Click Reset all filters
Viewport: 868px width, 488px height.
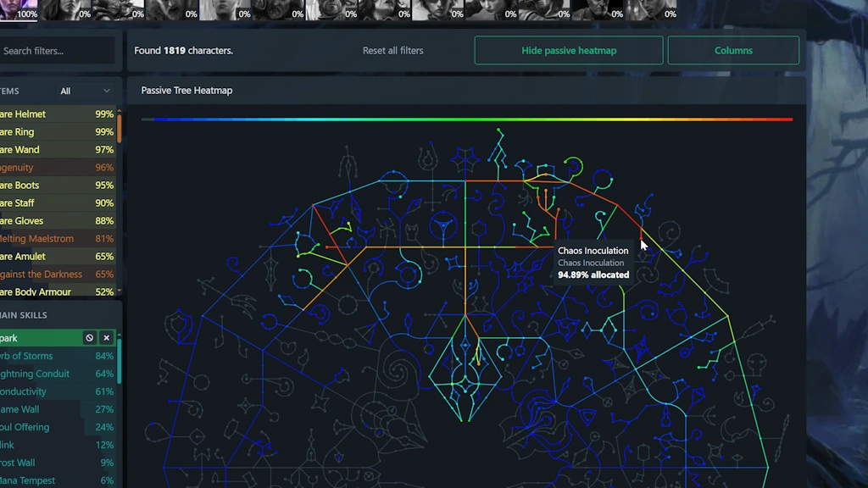pos(392,51)
